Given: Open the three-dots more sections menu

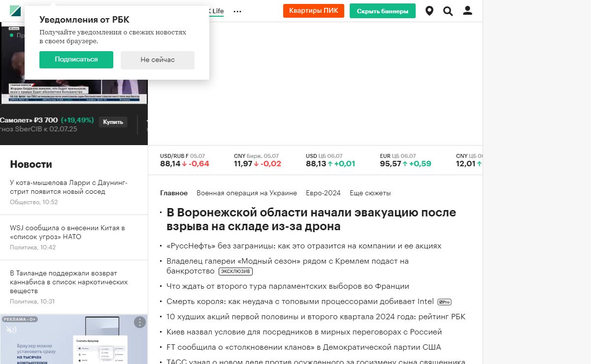Looking at the screenshot, I should coord(237,11).
